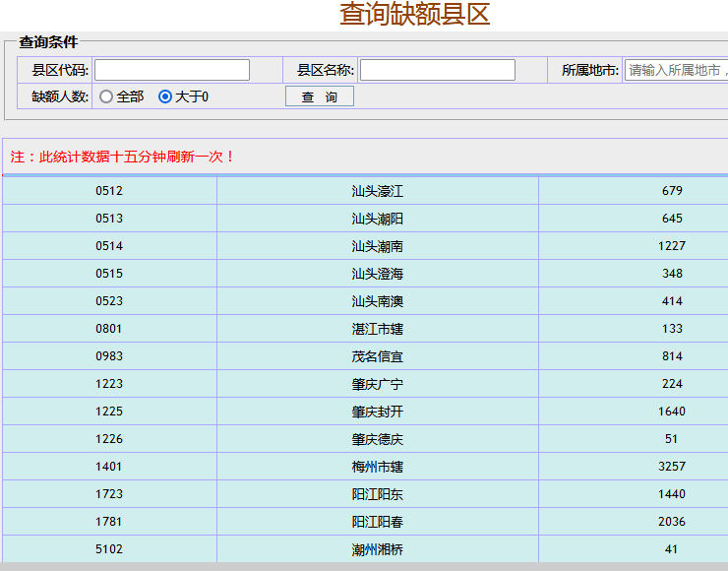Click vacancy count 2036
728x571 pixels.
pyautogui.click(x=672, y=522)
